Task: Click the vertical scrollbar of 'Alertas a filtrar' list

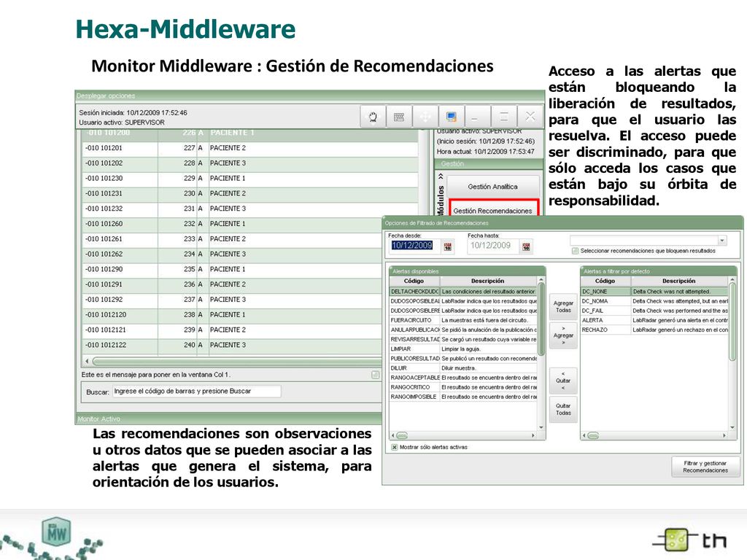Action: click(x=732, y=322)
